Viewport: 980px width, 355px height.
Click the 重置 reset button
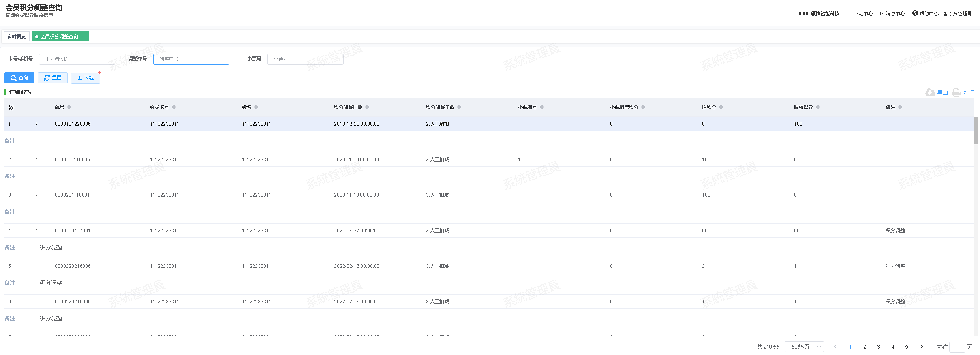click(x=53, y=78)
